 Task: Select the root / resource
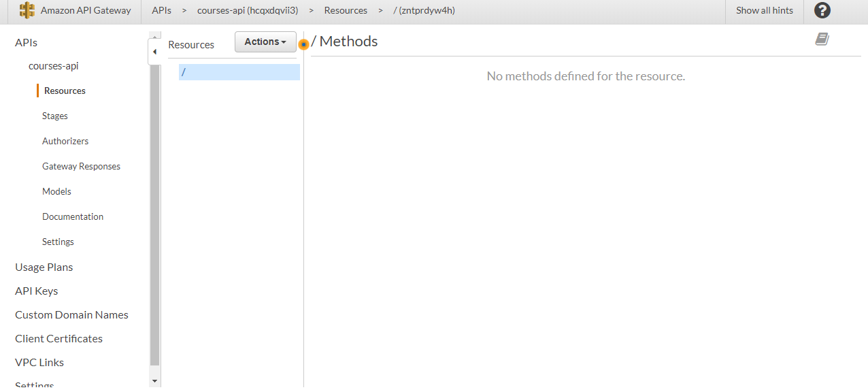[x=239, y=72]
